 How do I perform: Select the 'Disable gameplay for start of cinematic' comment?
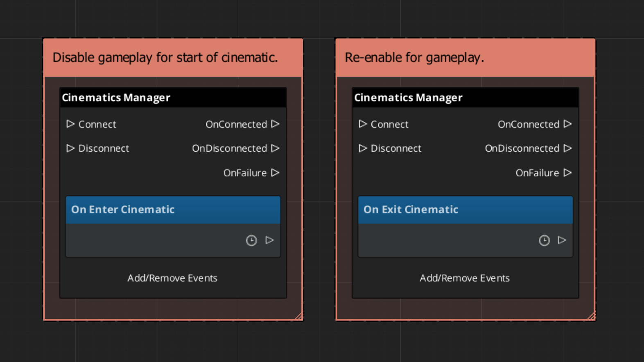click(x=173, y=57)
